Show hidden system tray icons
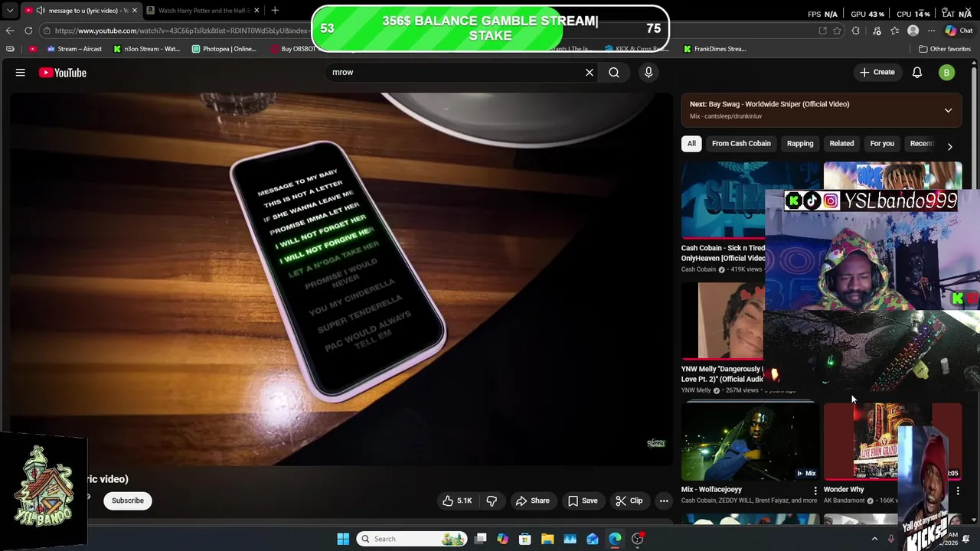The image size is (980, 551). 874,539
